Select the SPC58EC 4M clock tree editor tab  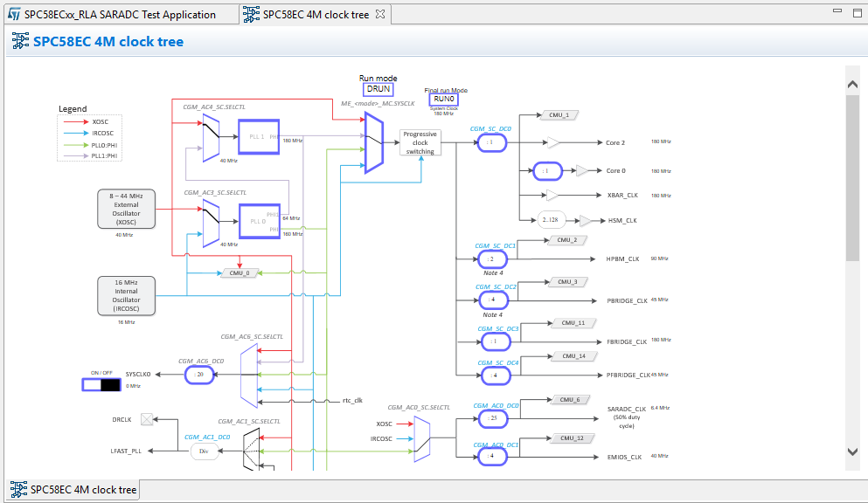coord(315,14)
